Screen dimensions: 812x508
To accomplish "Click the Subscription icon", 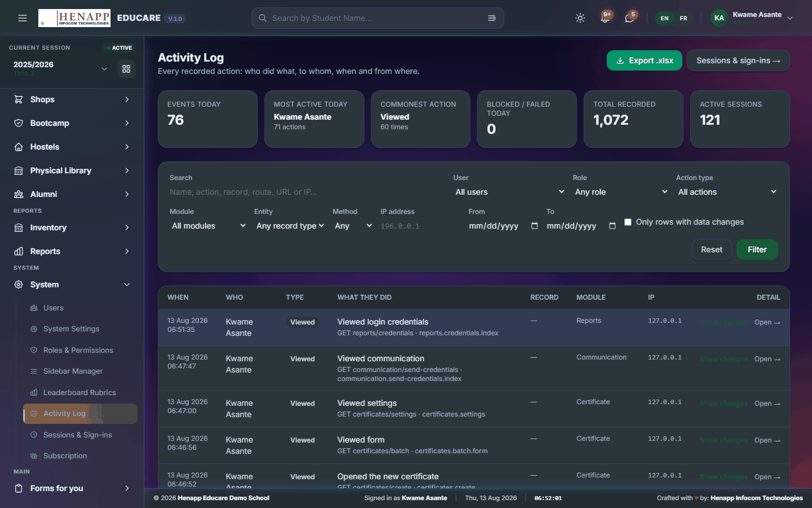I will [x=34, y=456].
